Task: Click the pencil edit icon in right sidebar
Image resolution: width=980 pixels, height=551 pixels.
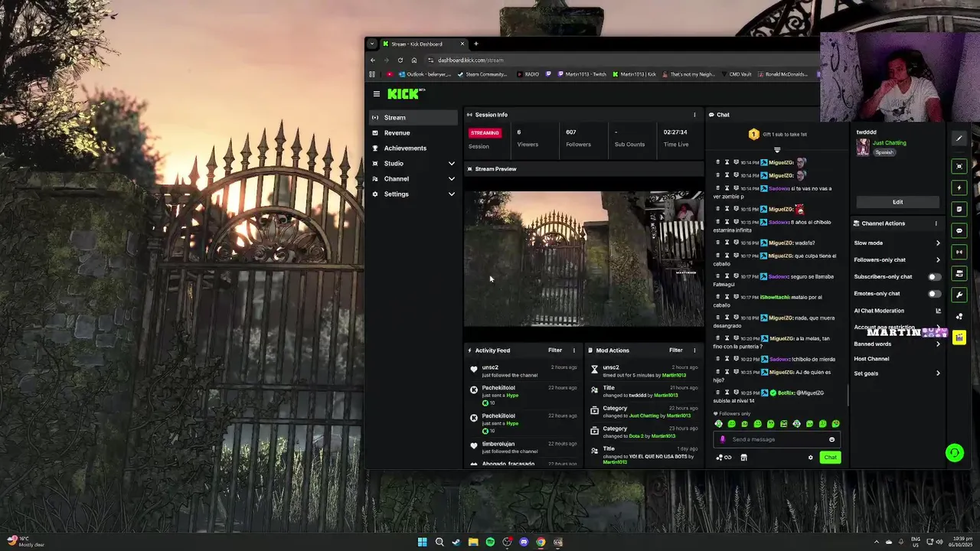Action: (x=959, y=139)
